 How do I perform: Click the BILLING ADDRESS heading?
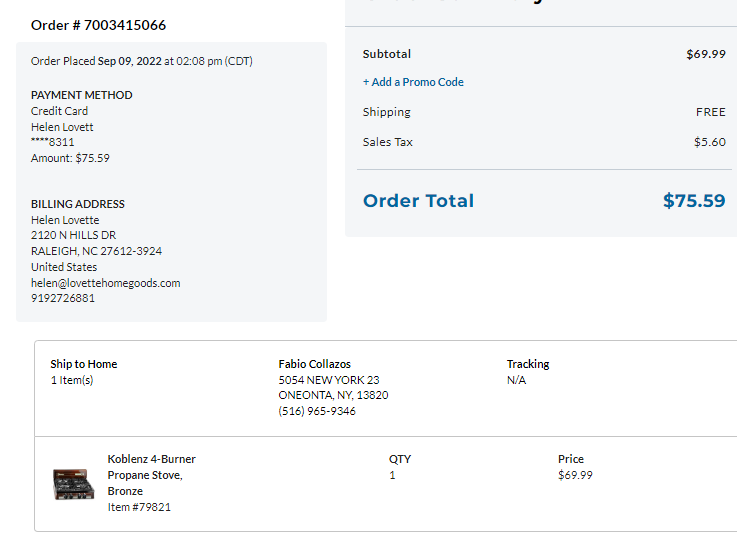[x=78, y=204]
